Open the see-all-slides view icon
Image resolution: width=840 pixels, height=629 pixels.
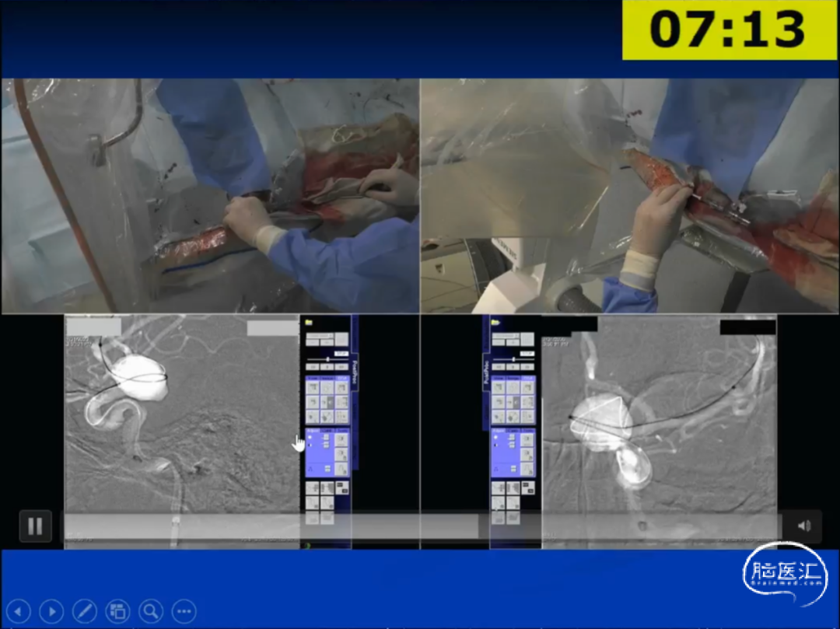(117, 611)
